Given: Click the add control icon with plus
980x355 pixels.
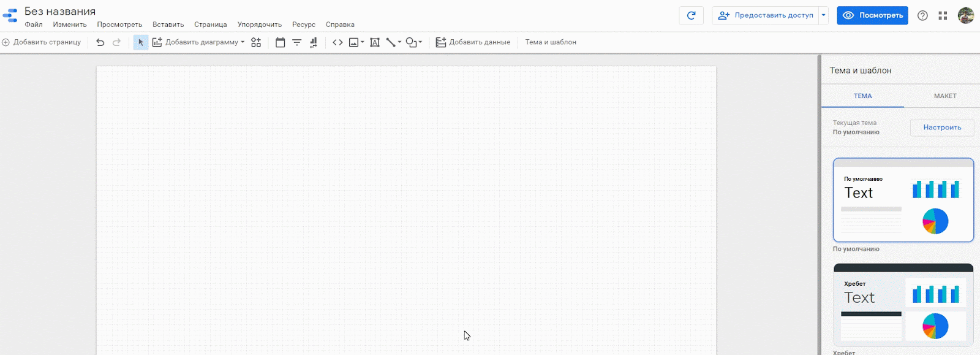Looking at the screenshot, I should pyautogui.click(x=256, y=42).
